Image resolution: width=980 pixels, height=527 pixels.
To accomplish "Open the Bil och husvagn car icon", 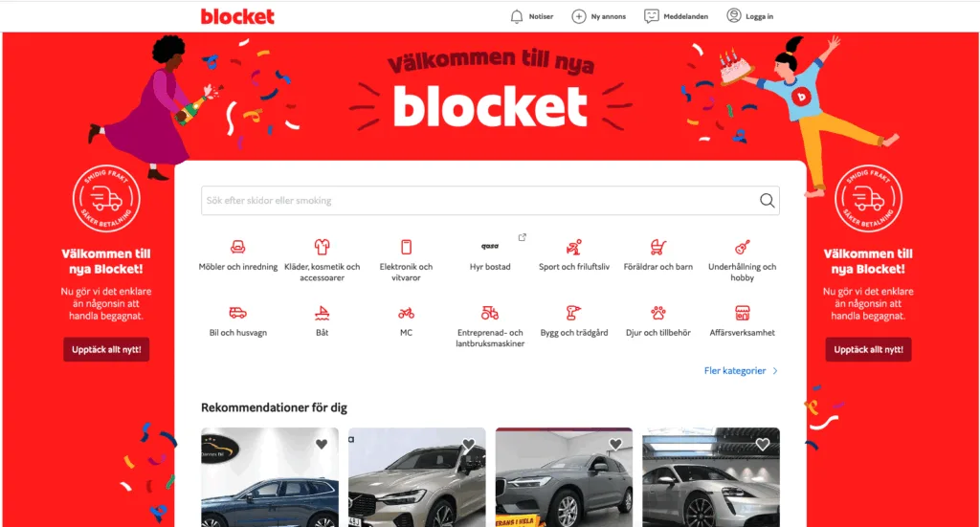I will [x=237, y=312].
